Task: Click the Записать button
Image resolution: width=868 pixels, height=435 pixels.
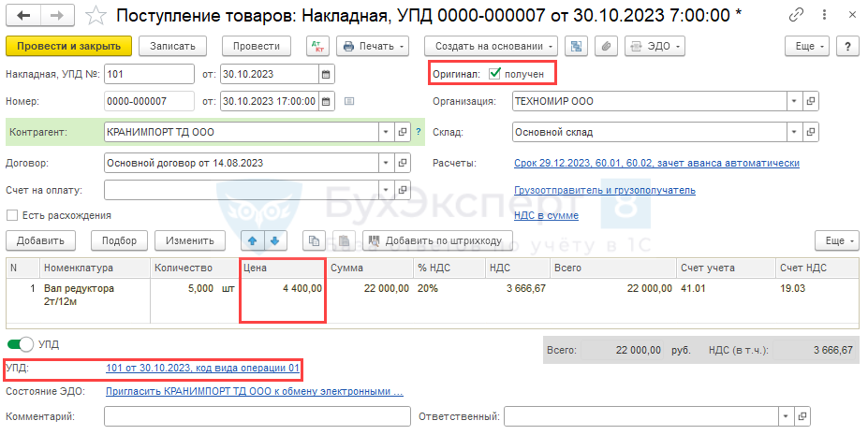Action: [172, 47]
